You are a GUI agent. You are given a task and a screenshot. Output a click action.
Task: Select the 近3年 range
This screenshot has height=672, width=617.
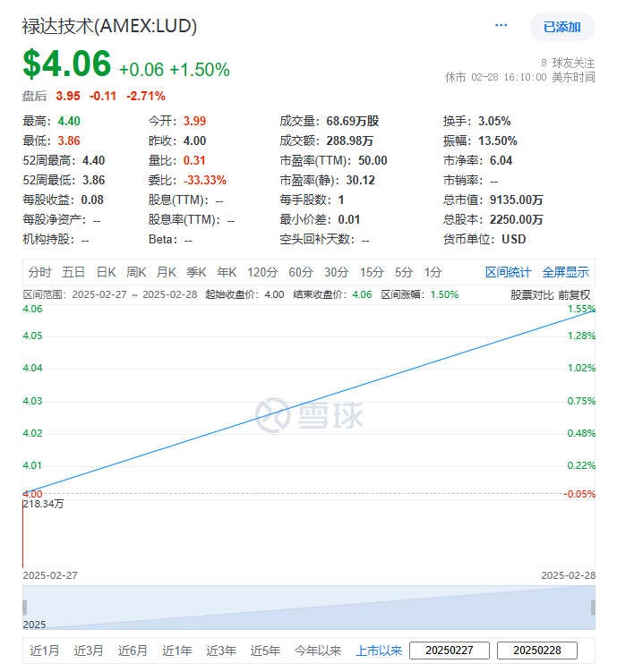[221, 651]
